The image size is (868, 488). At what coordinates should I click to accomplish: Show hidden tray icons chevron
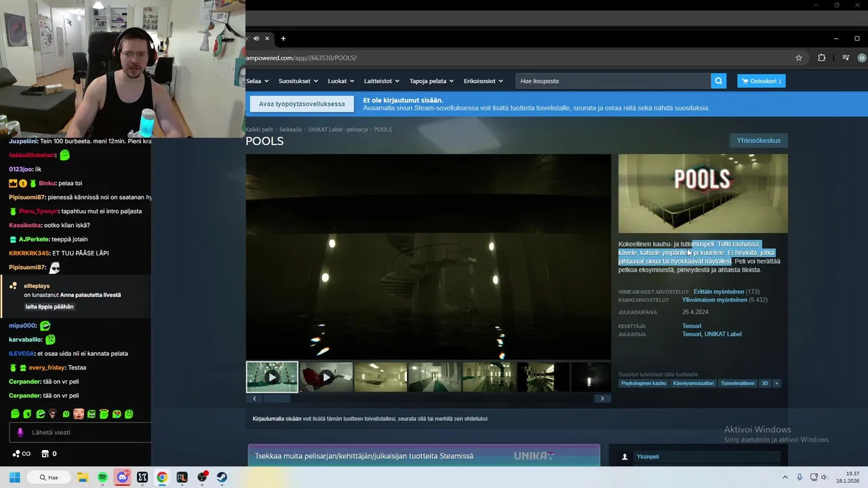point(785,477)
